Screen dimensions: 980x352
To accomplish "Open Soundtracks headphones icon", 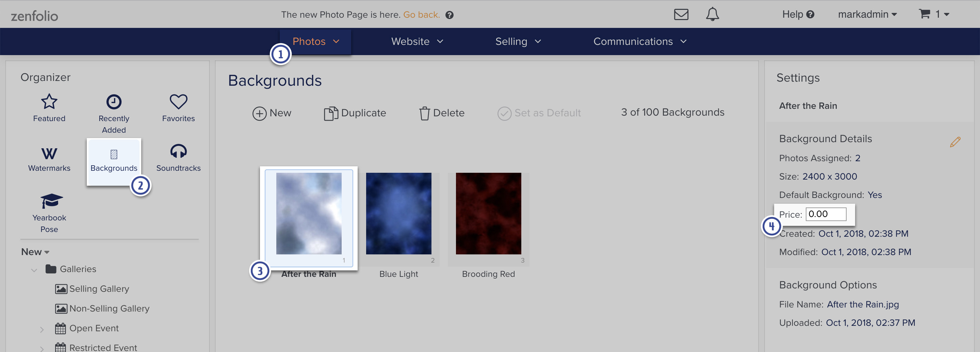I will [178, 151].
